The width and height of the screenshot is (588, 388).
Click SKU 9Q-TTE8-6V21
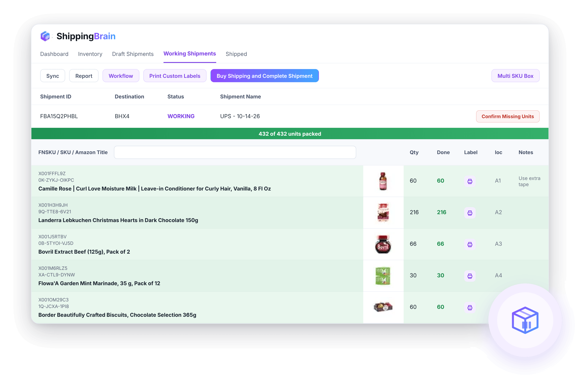point(55,212)
